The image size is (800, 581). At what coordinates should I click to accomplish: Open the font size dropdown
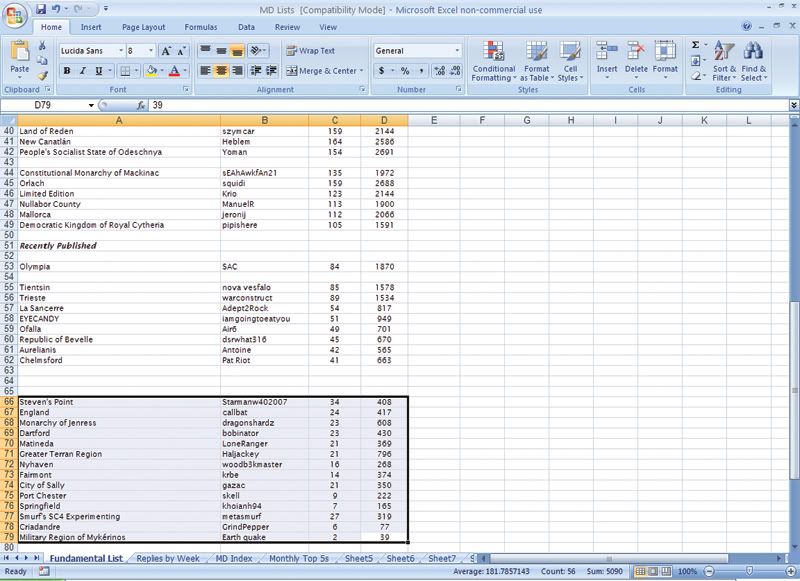pos(149,50)
